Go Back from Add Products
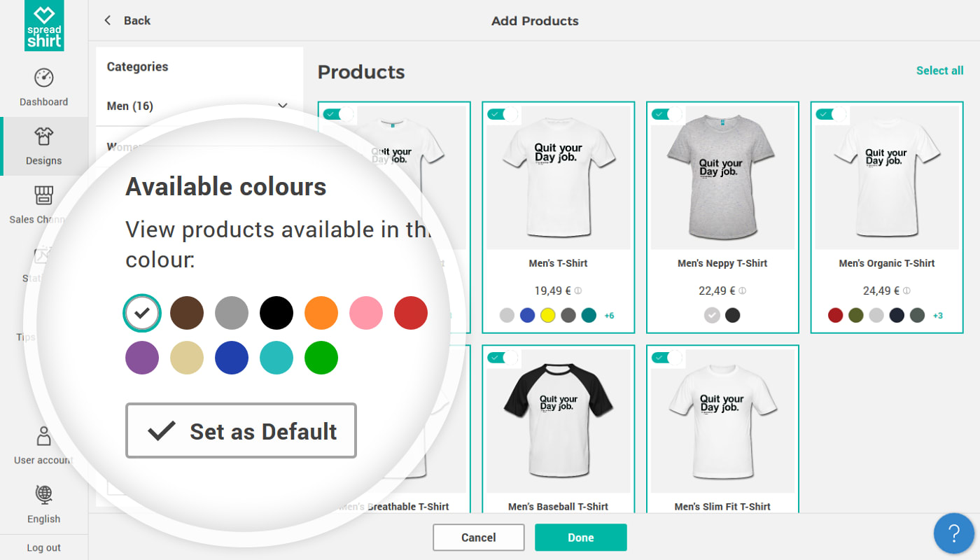The width and height of the screenshot is (980, 560). click(127, 20)
